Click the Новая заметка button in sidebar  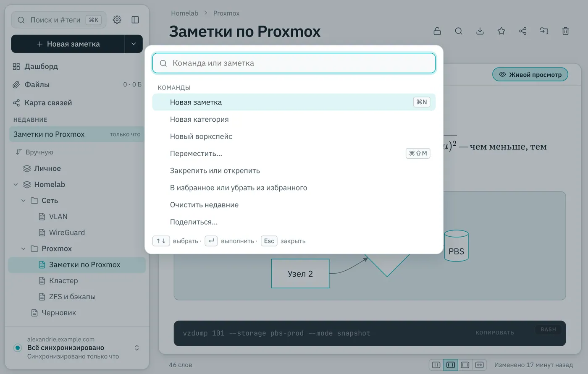tap(68, 44)
